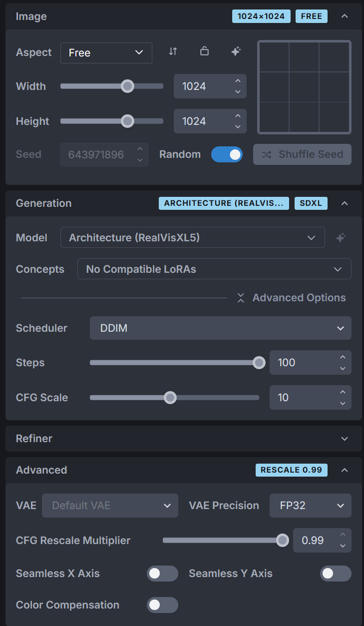Enable Seamless X Axis toggle
Screen dimensions: 364x626
tap(162, 573)
